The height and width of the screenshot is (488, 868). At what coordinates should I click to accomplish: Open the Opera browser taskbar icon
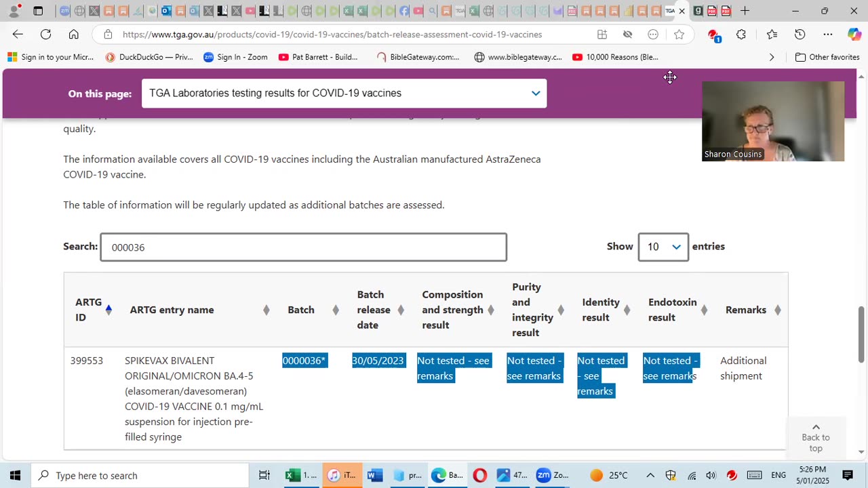point(479,475)
